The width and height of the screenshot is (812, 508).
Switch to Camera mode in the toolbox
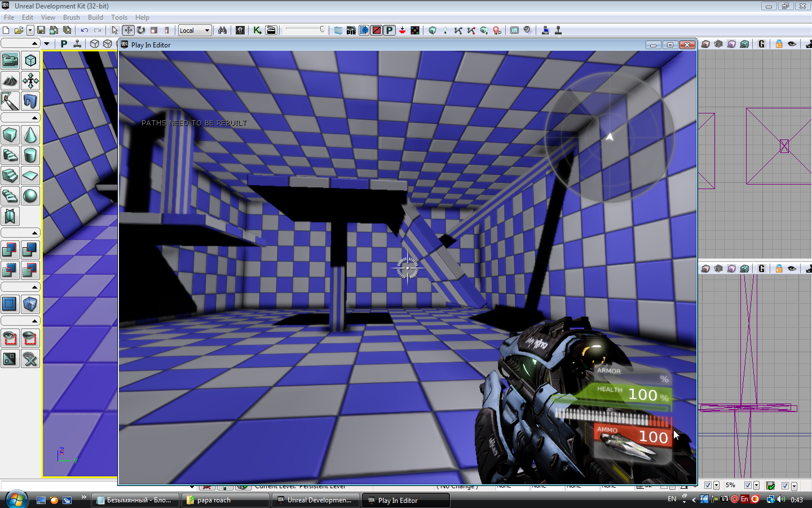(10, 60)
